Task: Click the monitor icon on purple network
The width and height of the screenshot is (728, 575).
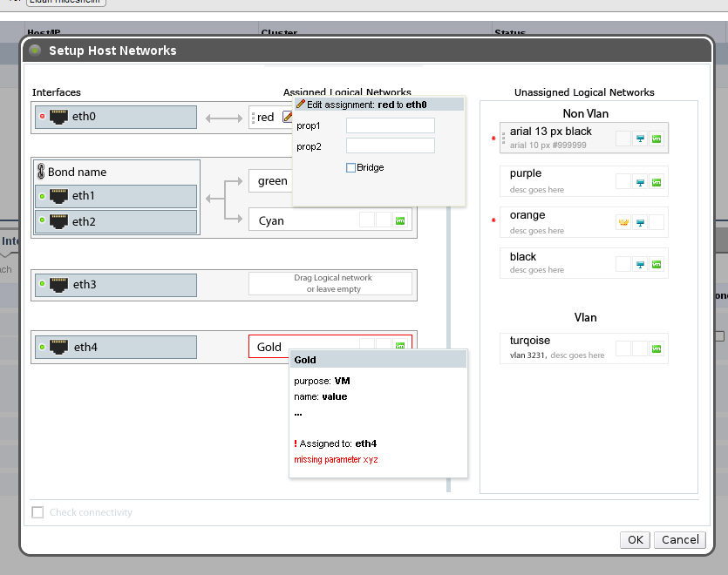Action: tap(641, 183)
